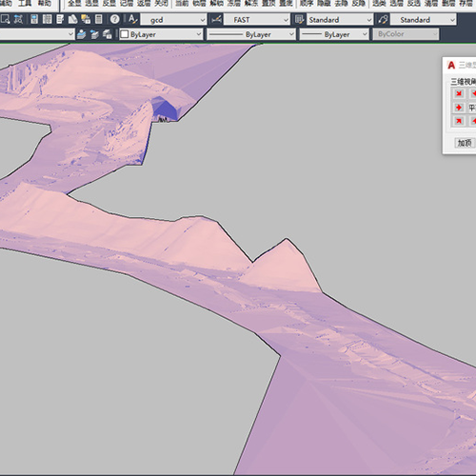This screenshot has width=476, height=476.
Task: Expand the gcd text style dropdown
Action: (x=173, y=20)
